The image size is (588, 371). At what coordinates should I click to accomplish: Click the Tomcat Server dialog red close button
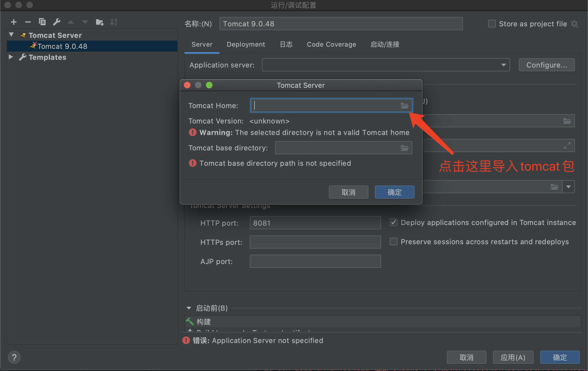click(x=187, y=85)
